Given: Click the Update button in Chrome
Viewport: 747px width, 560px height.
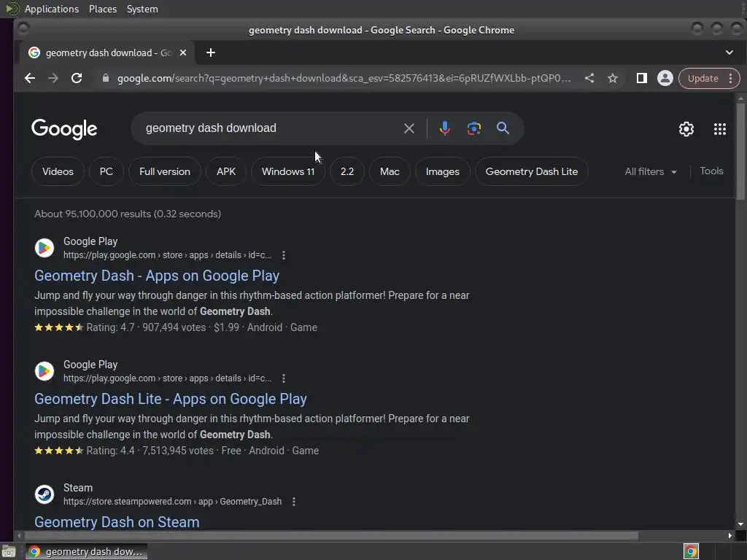Looking at the screenshot, I should pyautogui.click(x=703, y=78).
